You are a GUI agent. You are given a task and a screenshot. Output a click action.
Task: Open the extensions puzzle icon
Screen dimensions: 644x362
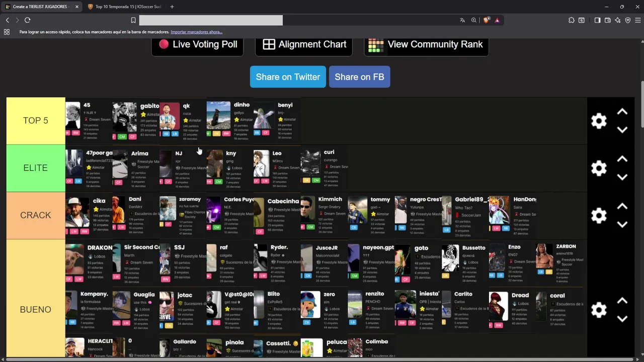pyautogui.click(x=572, y=20)
